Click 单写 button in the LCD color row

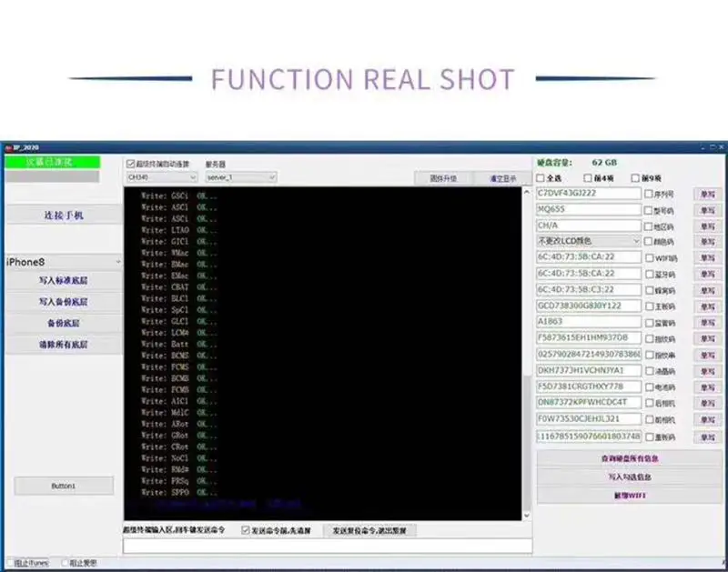(708, 242)
